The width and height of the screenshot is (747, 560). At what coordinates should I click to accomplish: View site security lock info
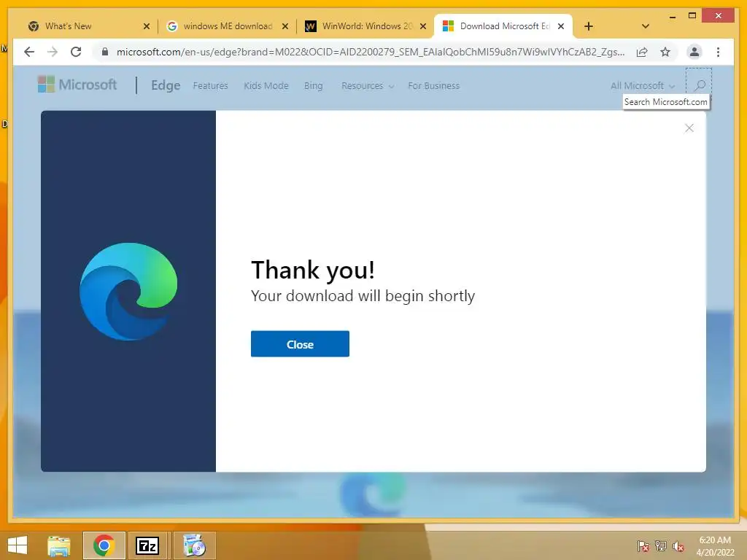[105, 52]
